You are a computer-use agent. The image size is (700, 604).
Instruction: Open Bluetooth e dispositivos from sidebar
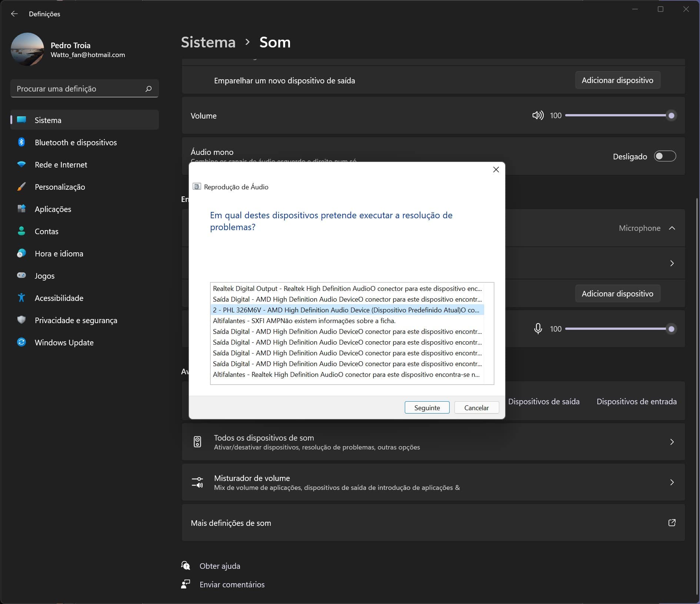(76, 143)
